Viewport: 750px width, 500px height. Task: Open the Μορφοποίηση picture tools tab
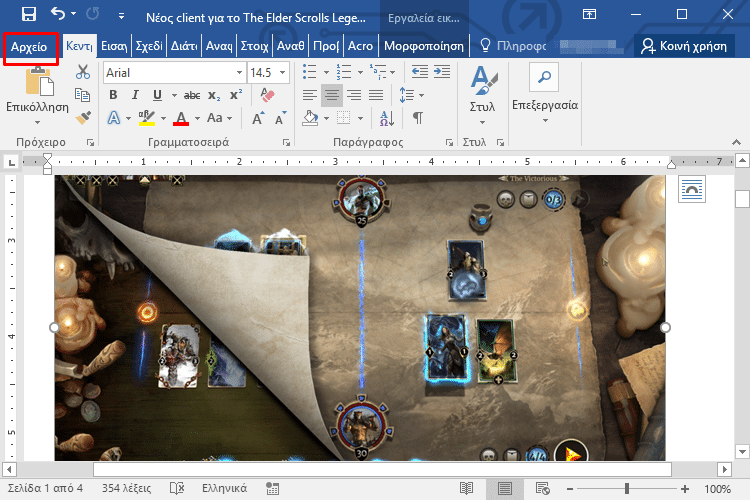pos(424,46)
